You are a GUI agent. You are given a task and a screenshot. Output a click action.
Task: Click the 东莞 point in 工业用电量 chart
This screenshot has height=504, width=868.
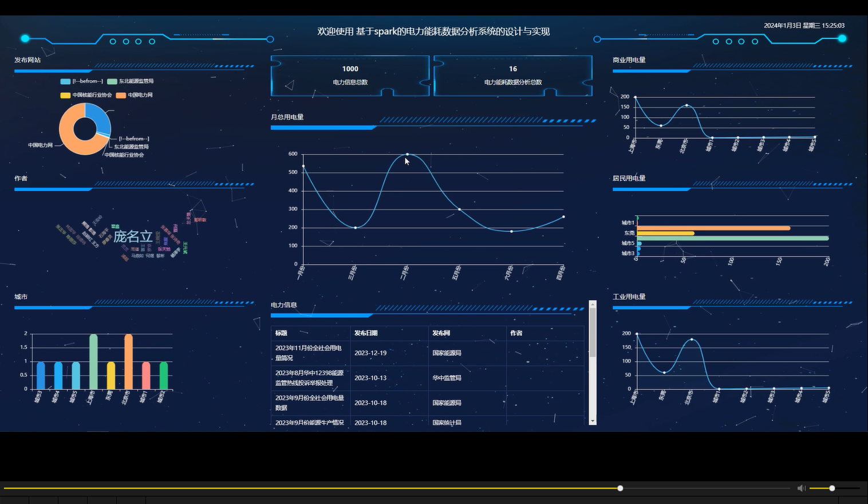pos(664,373)
